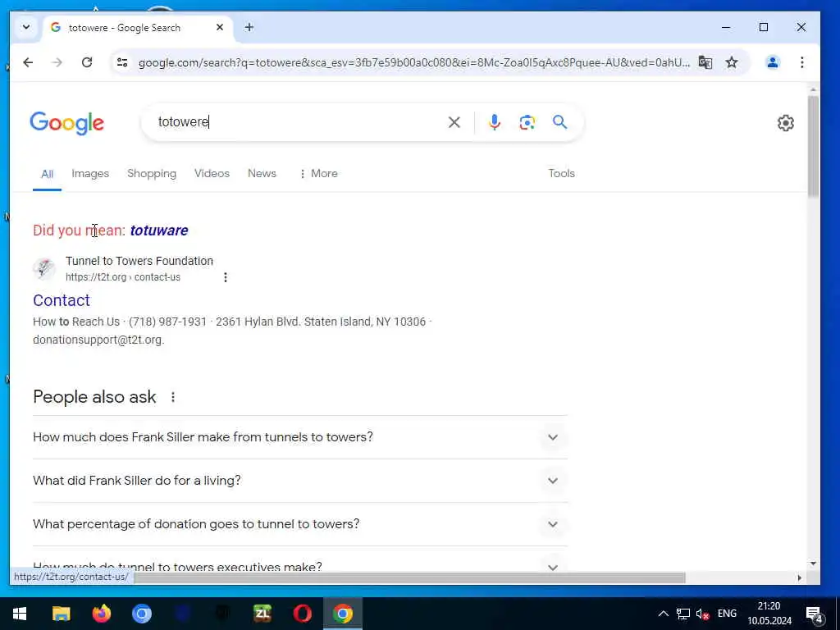
Task: Submit search with magnifier icon
Action: (559, 122)
